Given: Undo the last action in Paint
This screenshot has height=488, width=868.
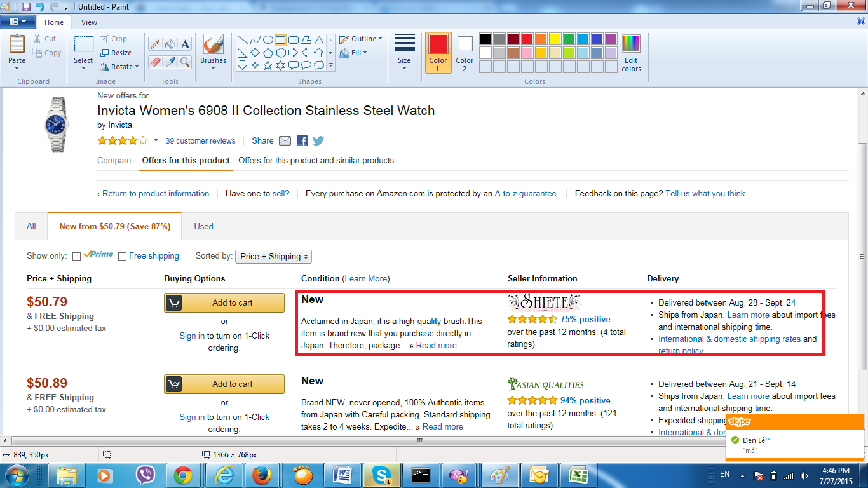Looking at the screenshot, I should point(40,6).
